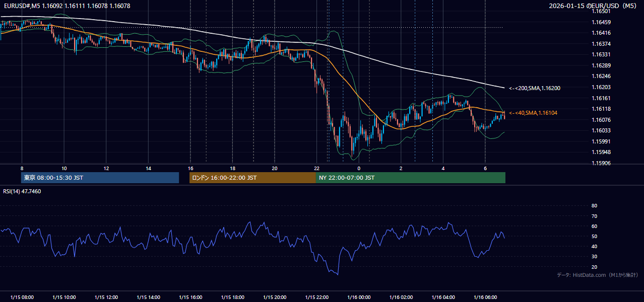Click hour tick 0 under the price chart
The width and height of the screenshot is (644, 302).
359,168
